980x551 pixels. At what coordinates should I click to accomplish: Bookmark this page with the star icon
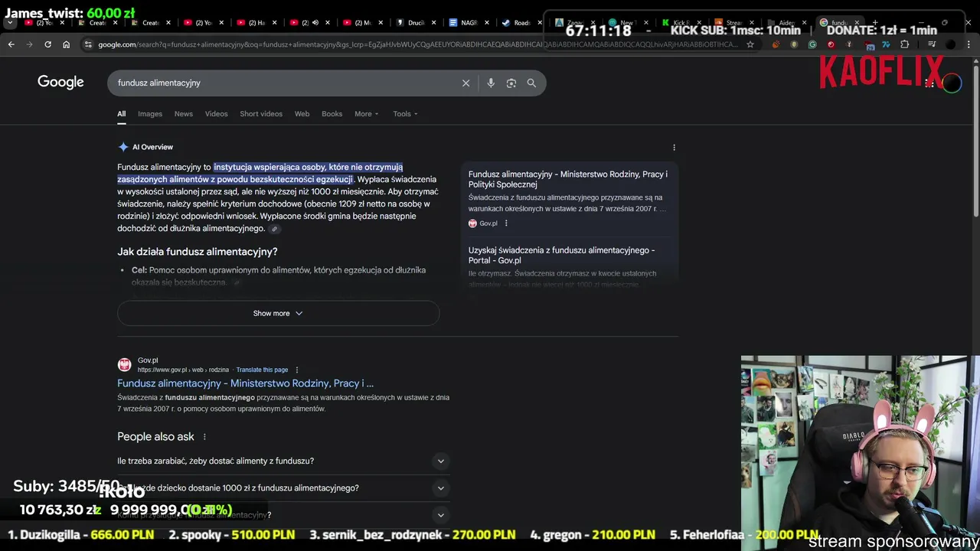point(750,44)
